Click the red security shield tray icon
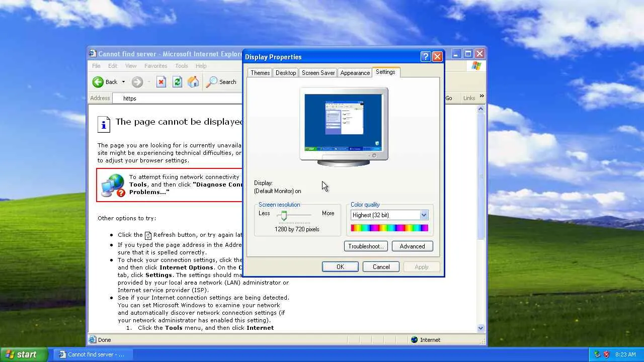 (606, 354)
